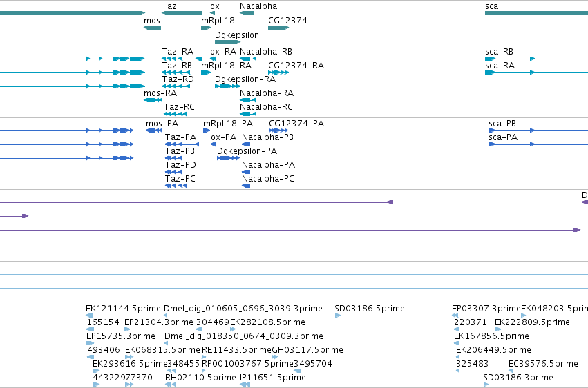The image size is (588, 388).
Task: Click the sca-RB transcript start
Action: (x=490, y=59)
